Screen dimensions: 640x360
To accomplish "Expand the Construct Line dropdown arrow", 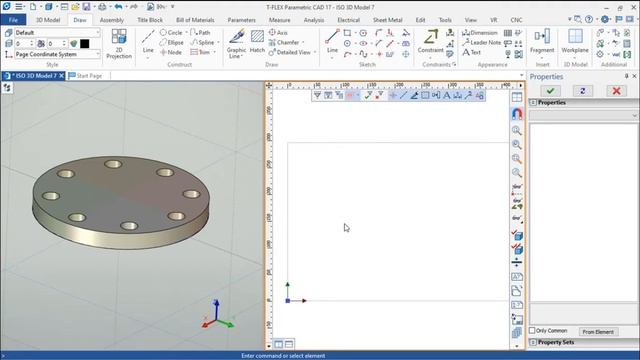I will (148, 58).
